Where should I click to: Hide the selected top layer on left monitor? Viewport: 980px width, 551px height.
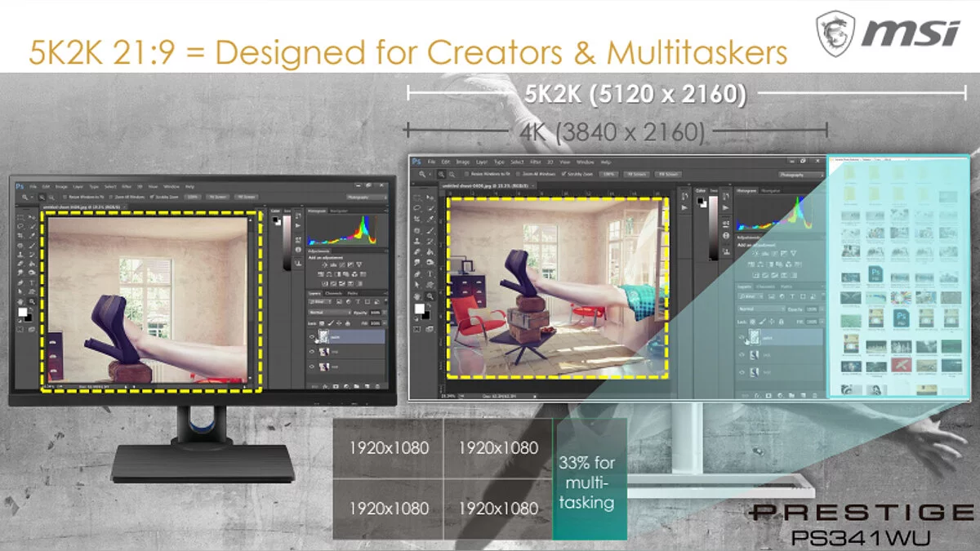312,336
